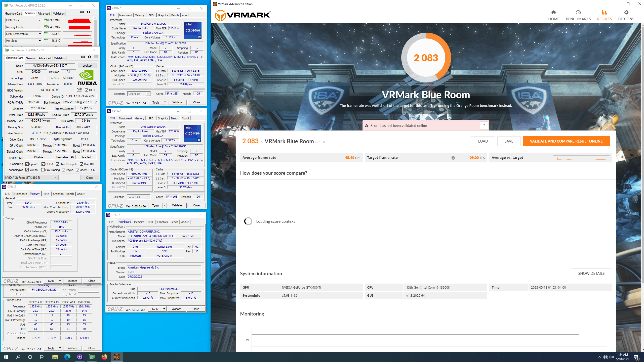Open the notification center icon
644x362 pixels.
coord(636,357)
